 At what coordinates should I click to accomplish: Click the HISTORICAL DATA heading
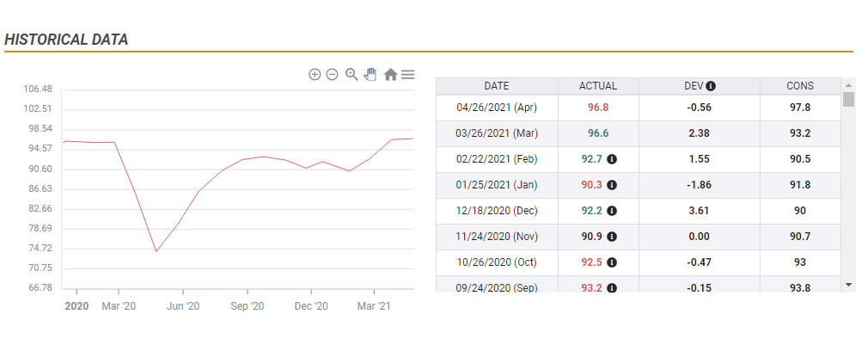[x=66, y=40]
